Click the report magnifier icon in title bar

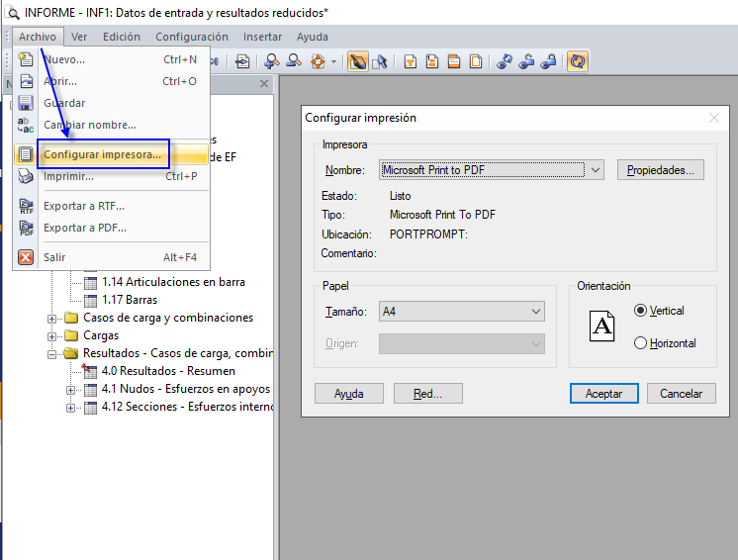12,13
